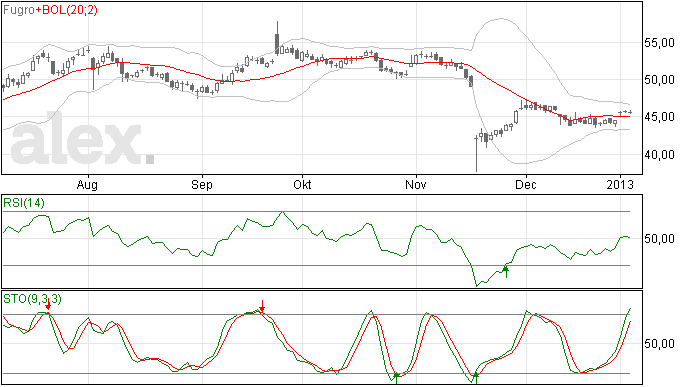Click the 50,00 level label in stochastic panel
The width and height of the screenshot is (690, 387).
tap(659, 344)
